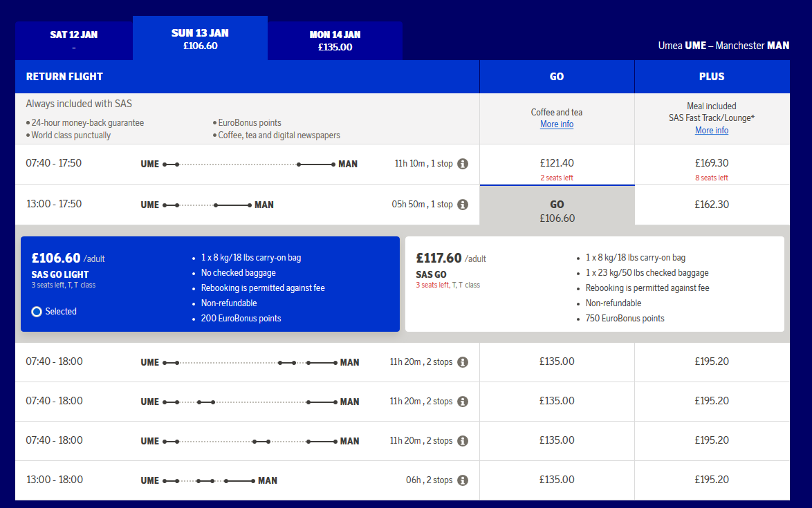
Task: Click '24-hour money-back guarantee' text
Action: (88, 122)
